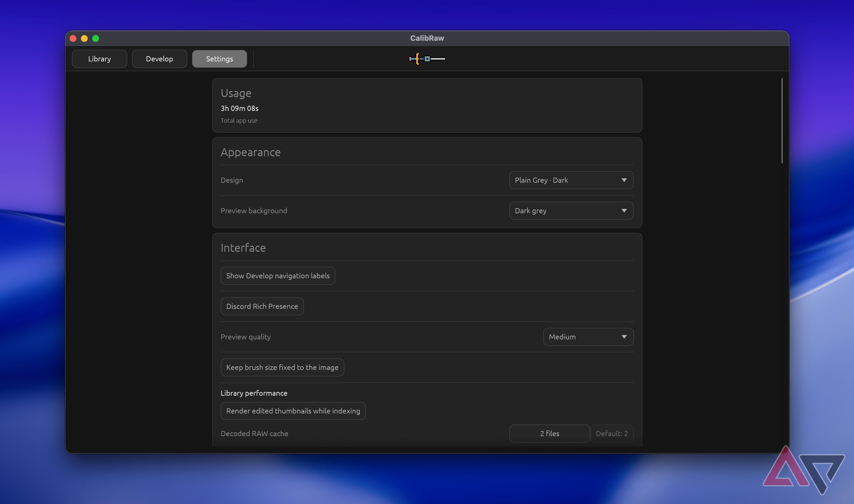Click the settings page vertical scrollbar
The image size is (854, 504).
[782, 121]
